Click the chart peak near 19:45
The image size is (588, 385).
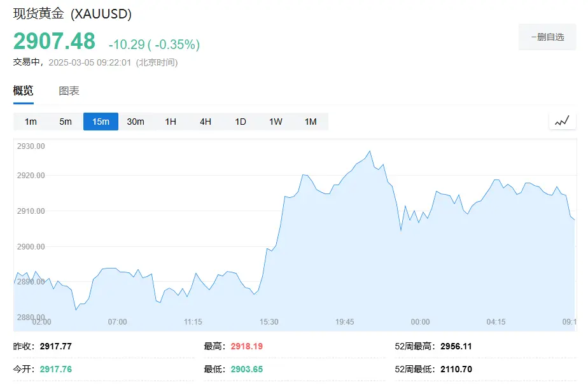[x=369, y=151]
